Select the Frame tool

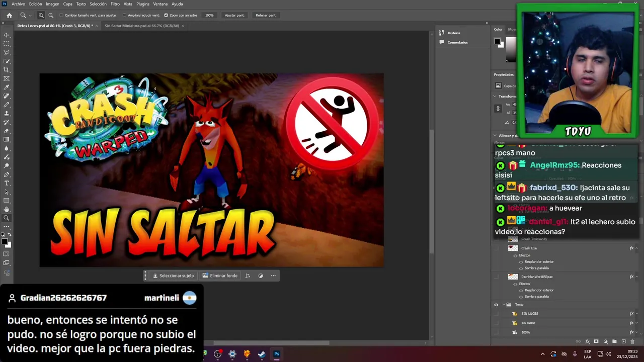pyautogui.click(x=7, y=78)
